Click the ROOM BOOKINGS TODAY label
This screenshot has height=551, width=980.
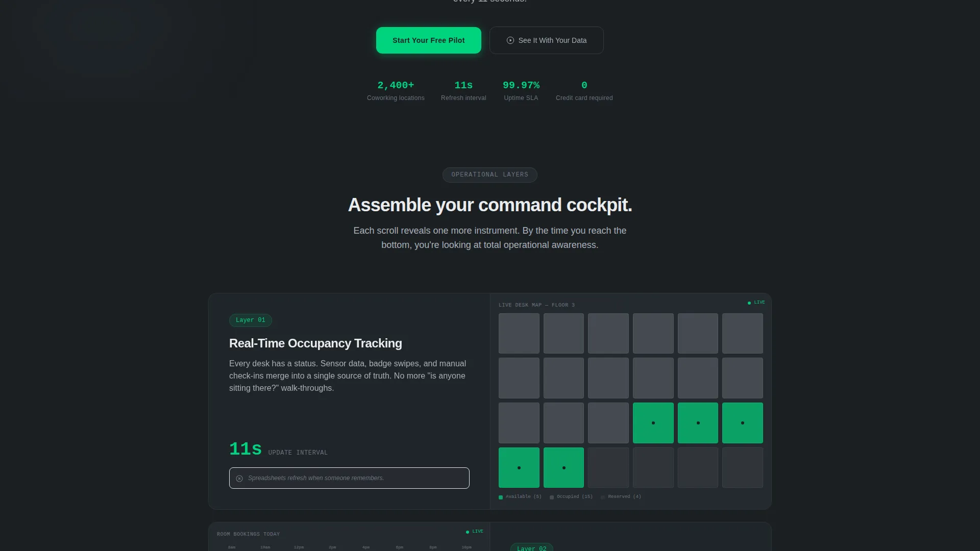(248, 534)
